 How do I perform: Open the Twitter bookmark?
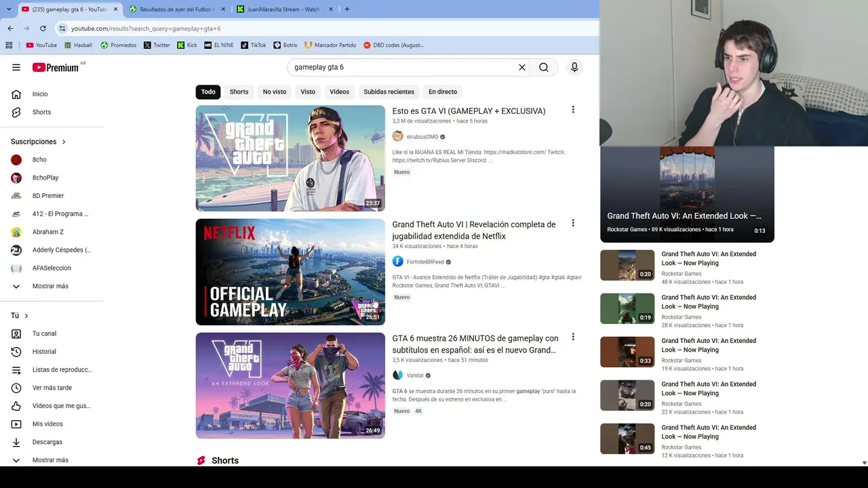(157, 45)
